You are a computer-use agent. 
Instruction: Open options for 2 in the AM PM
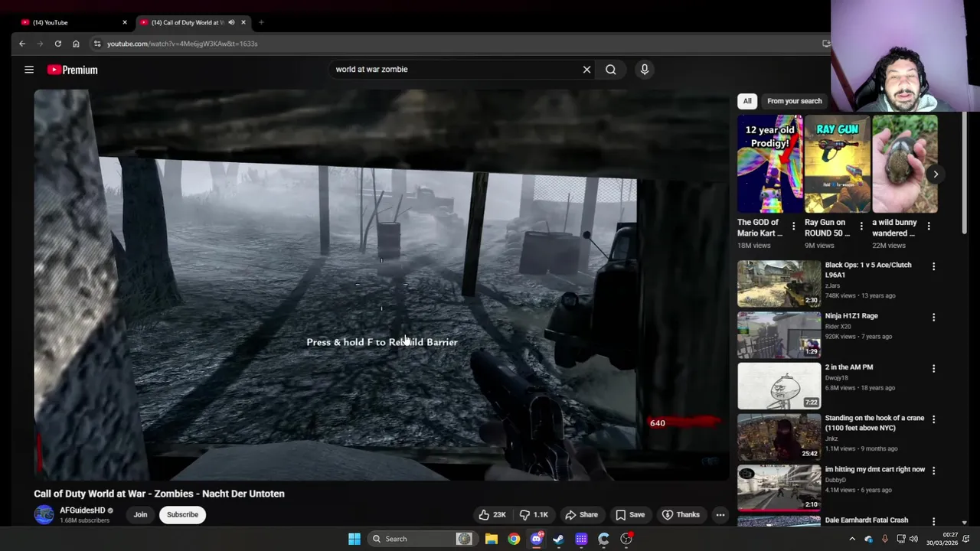[933, 368]
